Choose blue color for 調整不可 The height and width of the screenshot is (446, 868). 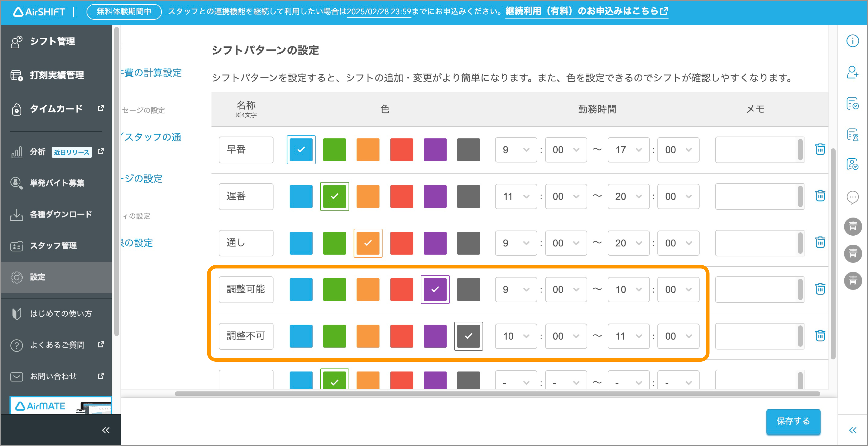click(x=301, y=336)
